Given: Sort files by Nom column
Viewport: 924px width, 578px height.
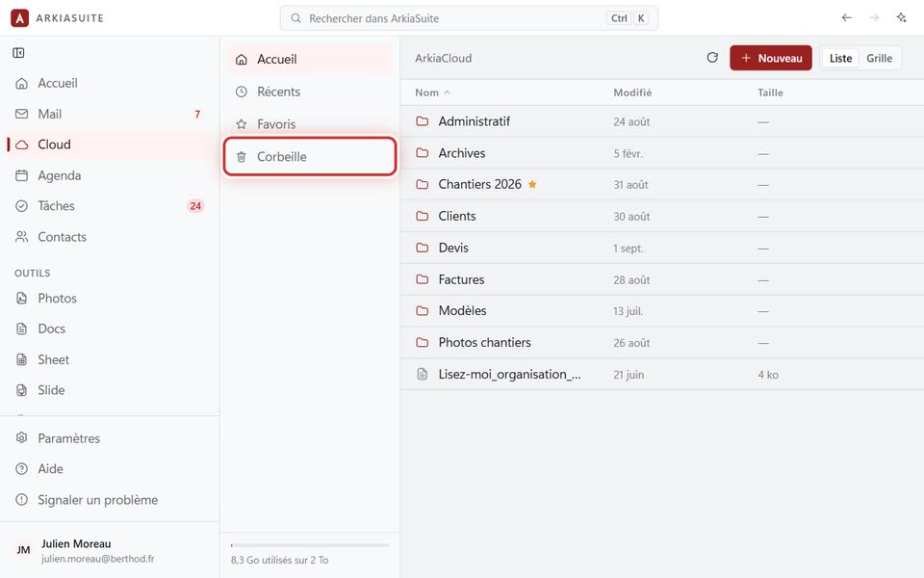Looking at the screenshot, I should pyautogui.click(x=432, y=92).
